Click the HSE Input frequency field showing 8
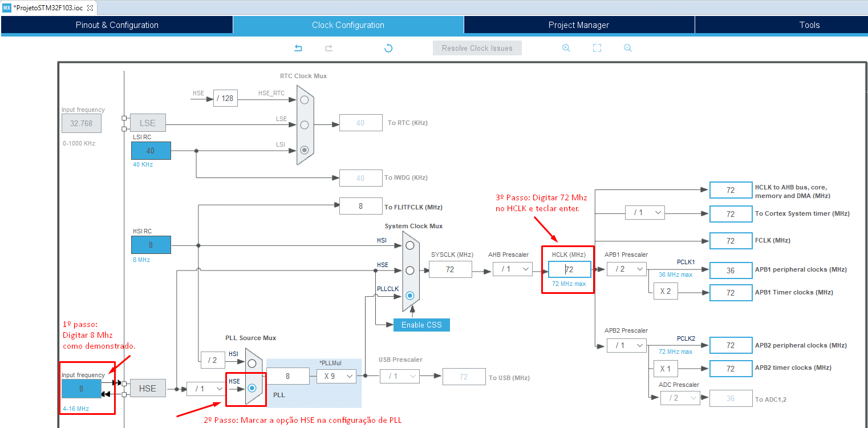The height and width of the screenshot is (428, 868). click(x=82, y=388)
